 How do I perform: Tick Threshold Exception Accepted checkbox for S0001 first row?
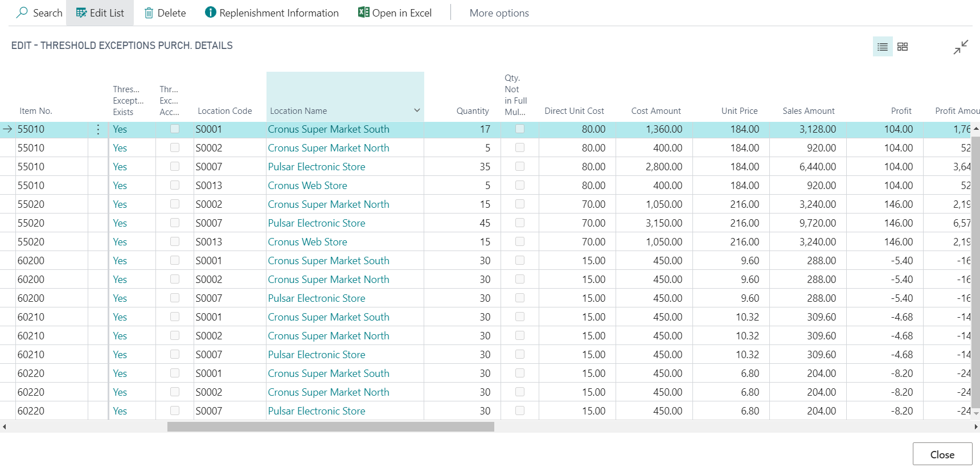175,129
